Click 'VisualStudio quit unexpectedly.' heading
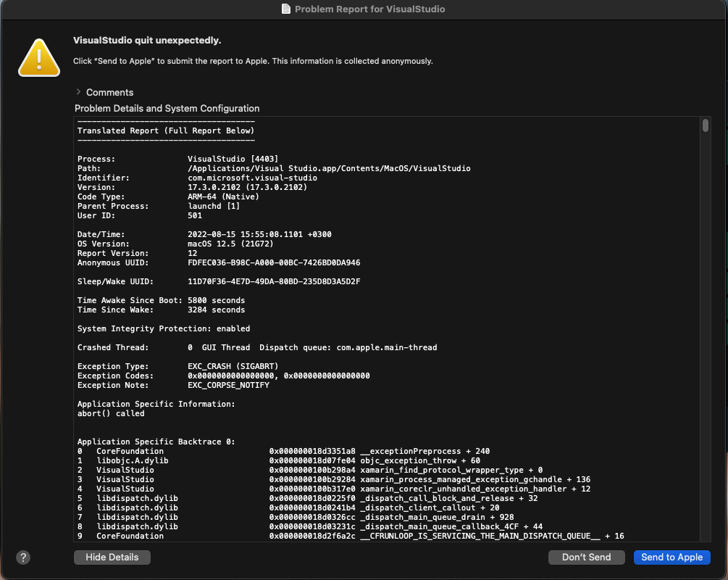This screenshot has height=580, width=728. (147, 41)
